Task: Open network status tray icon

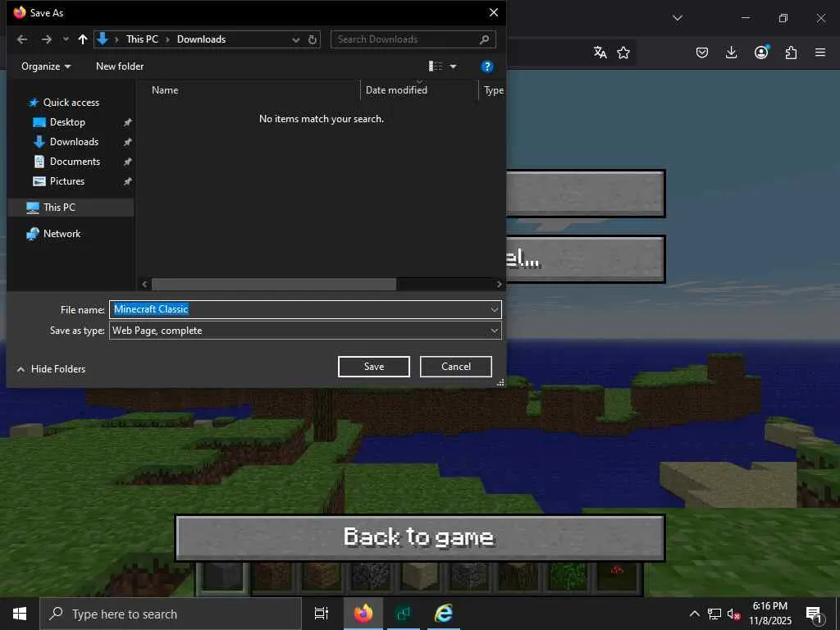Action: (x=714, y=614)
